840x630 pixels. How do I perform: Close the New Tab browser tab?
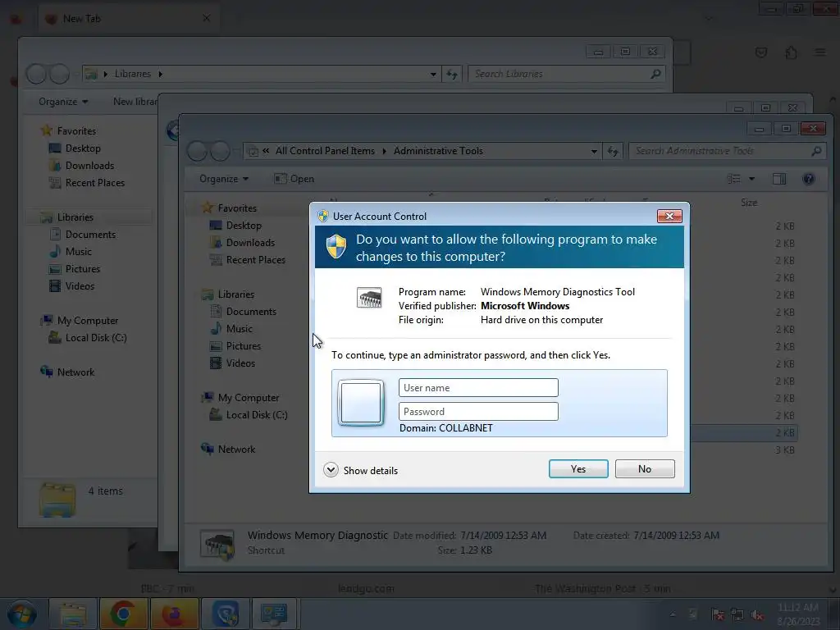(x=206, y=19)
